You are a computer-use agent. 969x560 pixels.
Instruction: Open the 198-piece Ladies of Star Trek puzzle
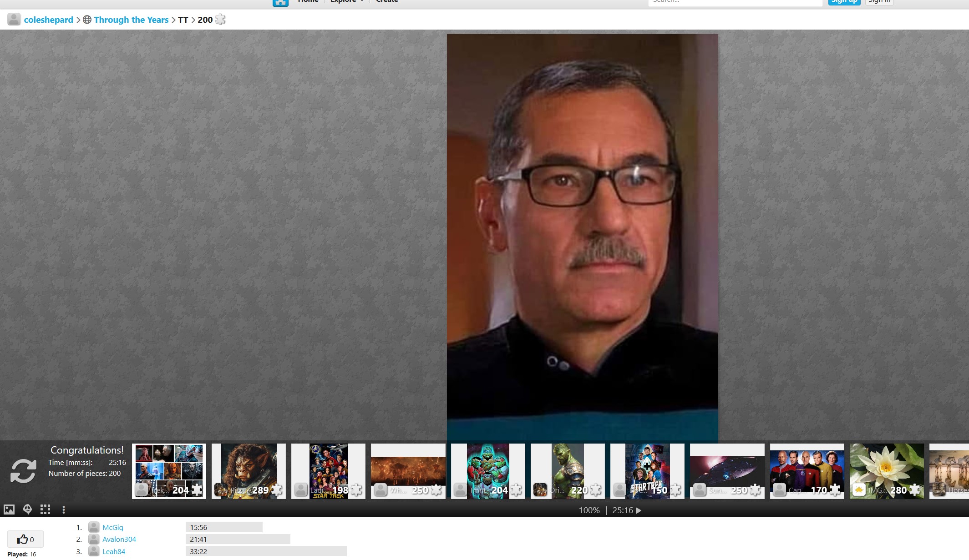tap(328, 471)
